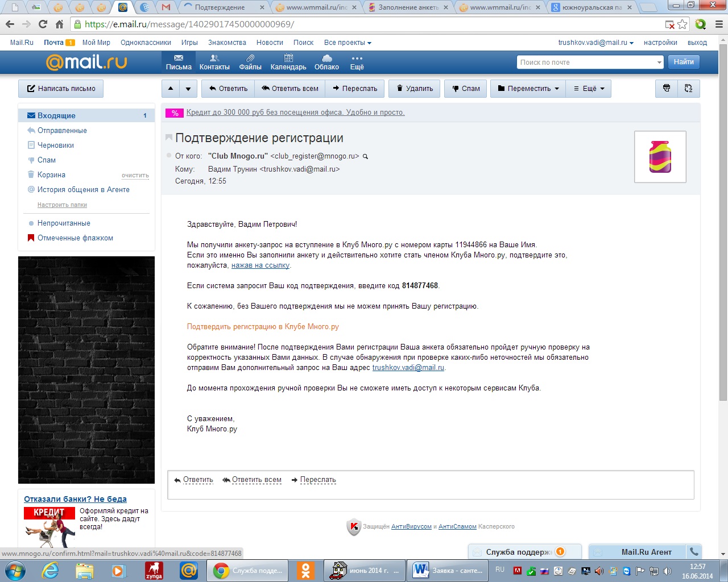This screenshot has height=582, width=728.
Task: Mark the message as Спам in toolbar
Action: pyautogui.click(x=466, y=89)
